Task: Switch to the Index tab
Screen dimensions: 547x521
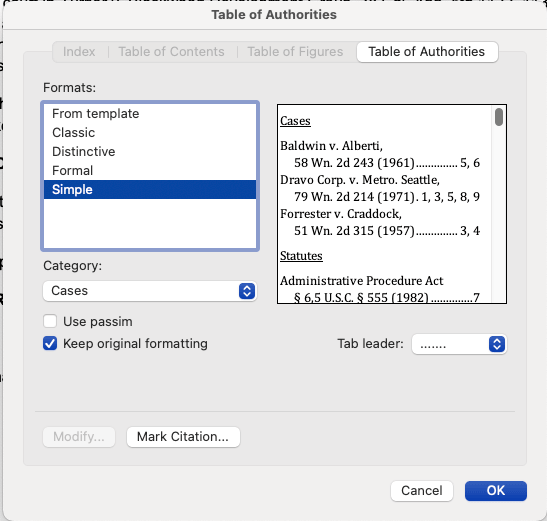Action: point(79,52)
